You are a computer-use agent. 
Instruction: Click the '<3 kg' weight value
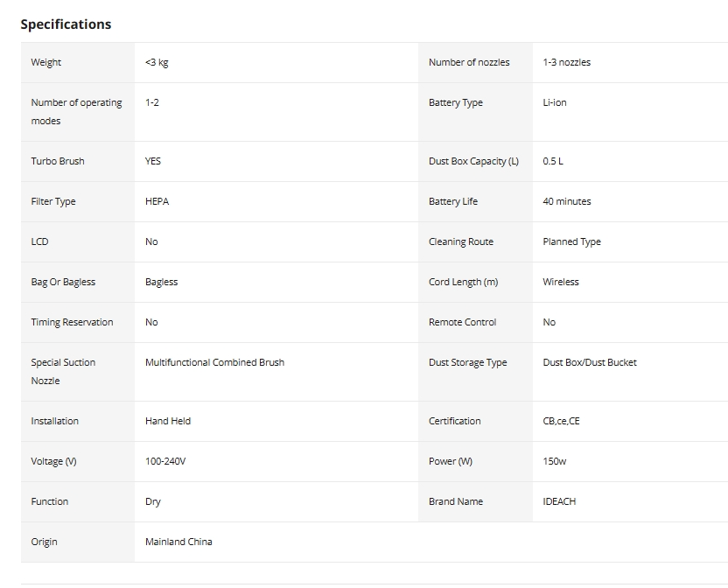pyautogui.click(x=157, y=62)
